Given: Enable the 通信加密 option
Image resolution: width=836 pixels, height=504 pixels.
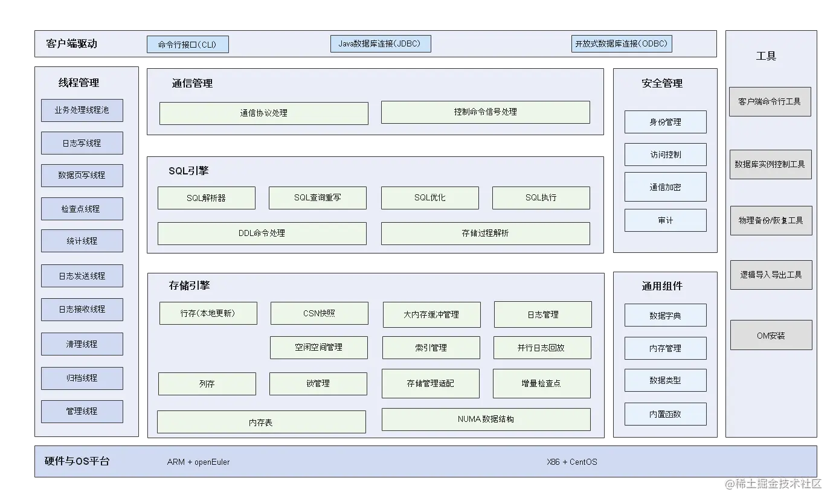Looking at the screenshot, I should click(x=665, y=187).
